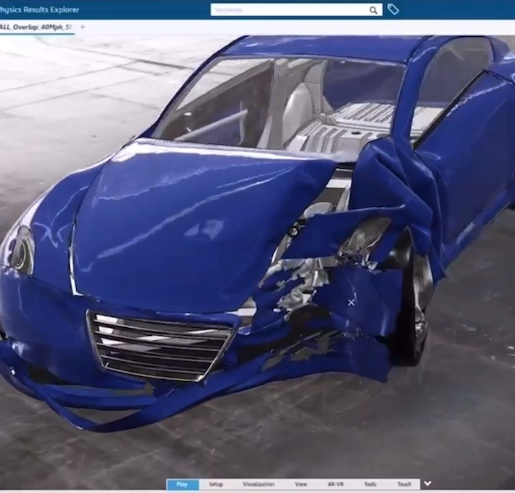Switch to the Tools tab
Image resolution: width=515 pixels, height=493 pixels.
pyautogui.click(x=370, y=484)
